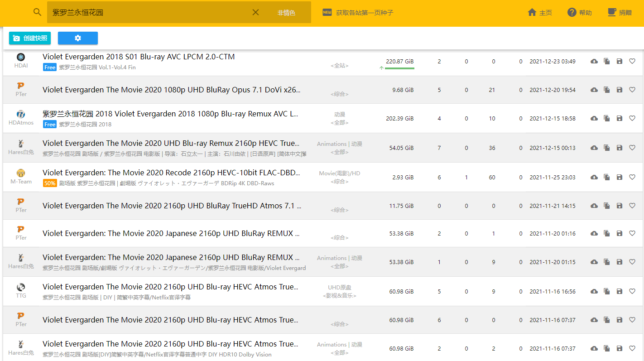Click the 2.93 GiB size cell
The width and height of the screenshot is (644, 361).
coord(403,177)
